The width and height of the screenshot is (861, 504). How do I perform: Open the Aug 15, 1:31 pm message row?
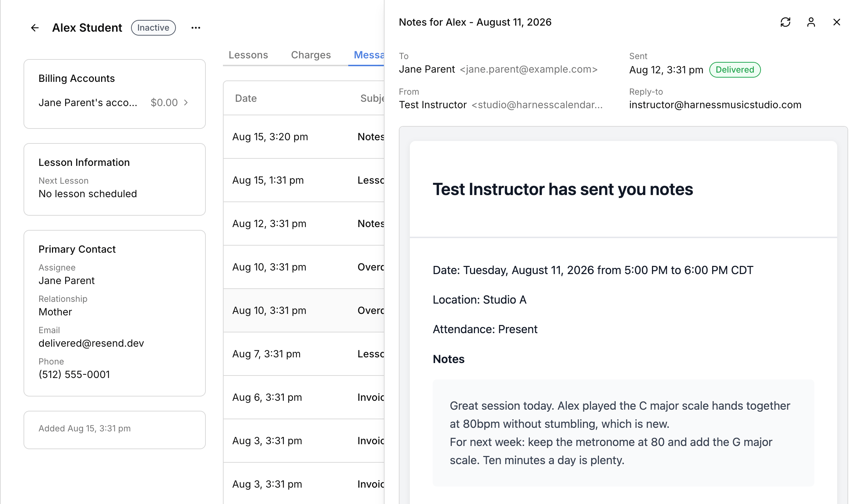tap(303, 180)
